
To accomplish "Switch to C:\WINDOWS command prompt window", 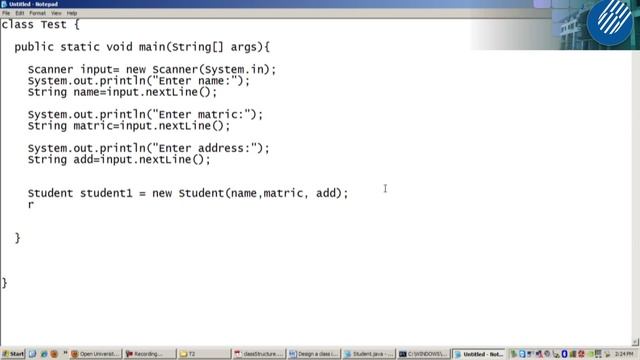I will pyautogui.click(x=423, y=354).
